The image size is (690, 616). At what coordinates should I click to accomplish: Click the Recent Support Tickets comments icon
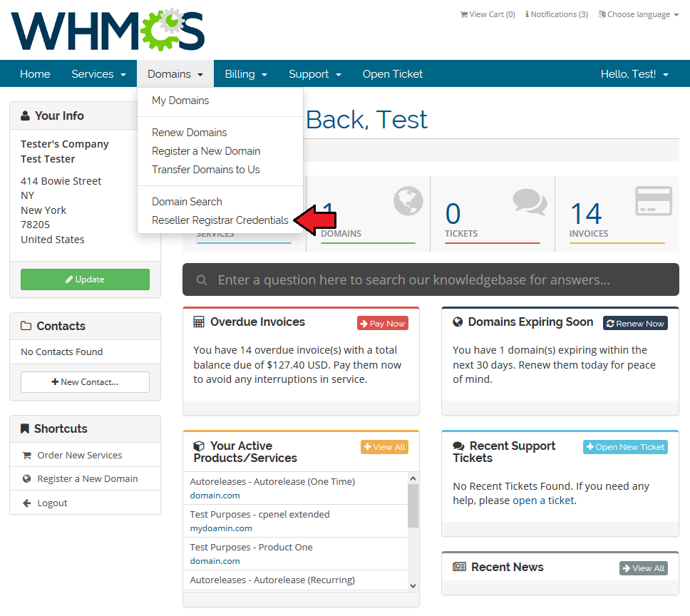click(458, 446)
